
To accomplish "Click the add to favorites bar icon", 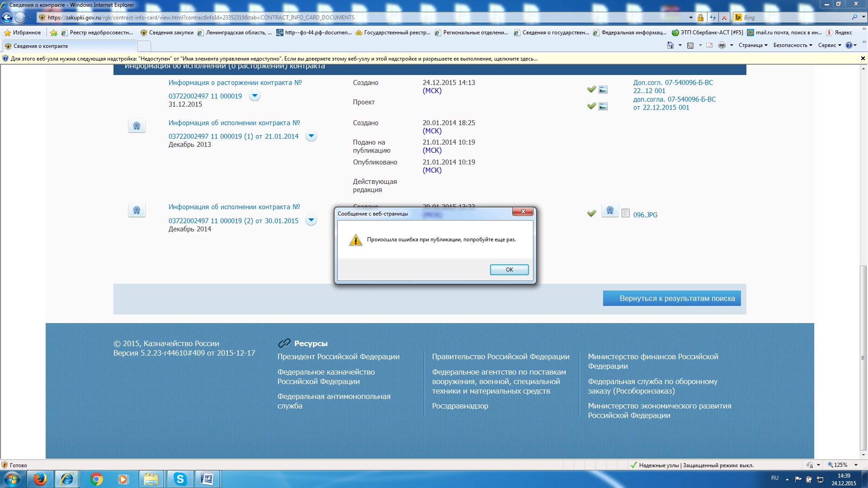I will pyautogui.click(x=54, y=33).
